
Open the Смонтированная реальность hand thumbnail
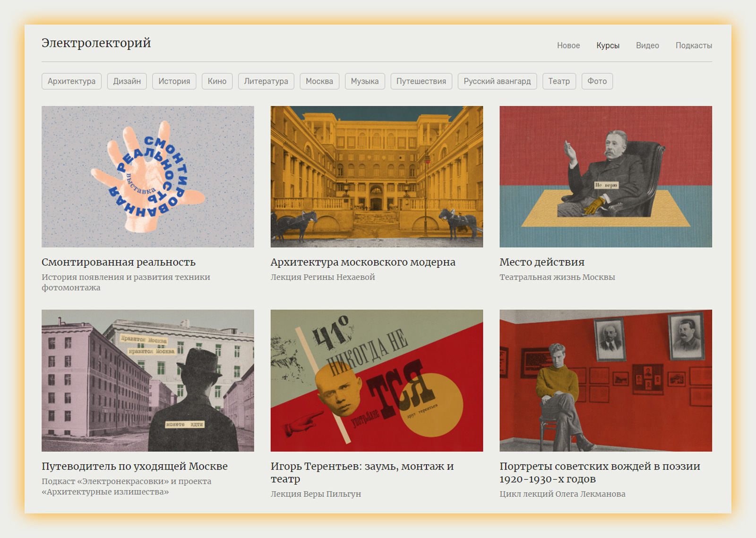(x=147, y=177)
